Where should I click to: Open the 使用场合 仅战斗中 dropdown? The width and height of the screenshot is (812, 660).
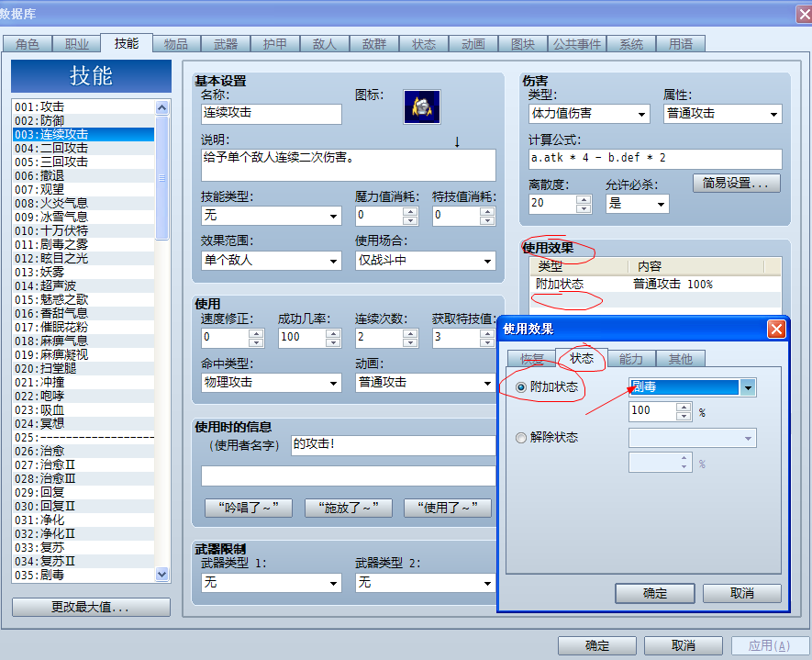487,261
